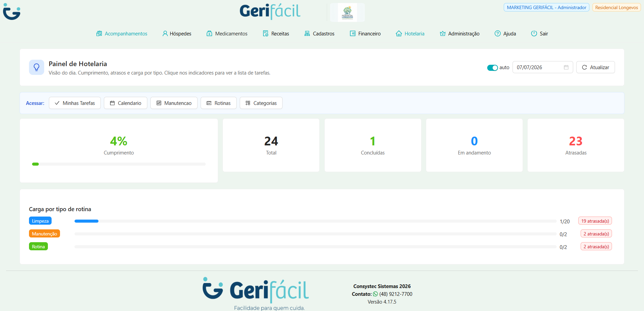
Task: Toggle the auto refresh switch off
Action: [x=493, y=68]
